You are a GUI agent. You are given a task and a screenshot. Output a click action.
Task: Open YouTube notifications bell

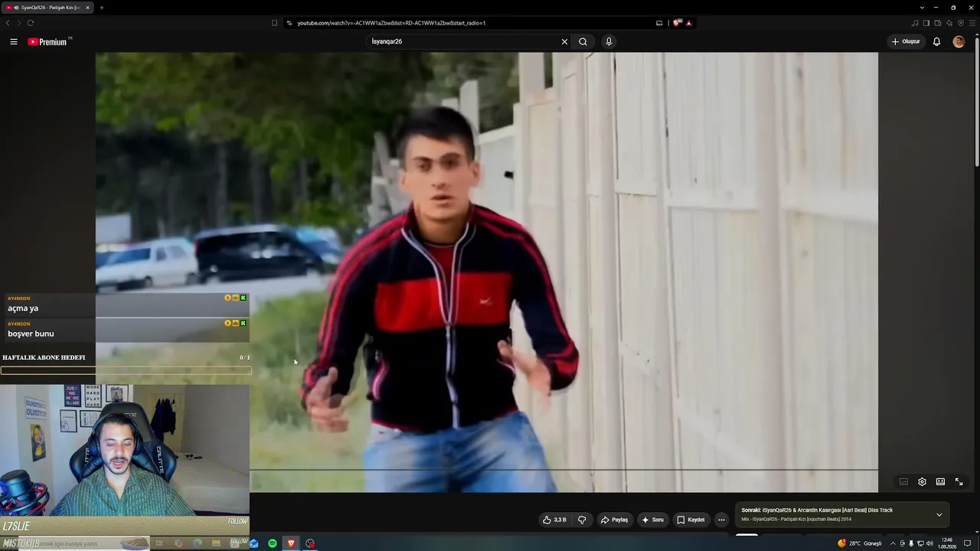click(x=936, y=42)
